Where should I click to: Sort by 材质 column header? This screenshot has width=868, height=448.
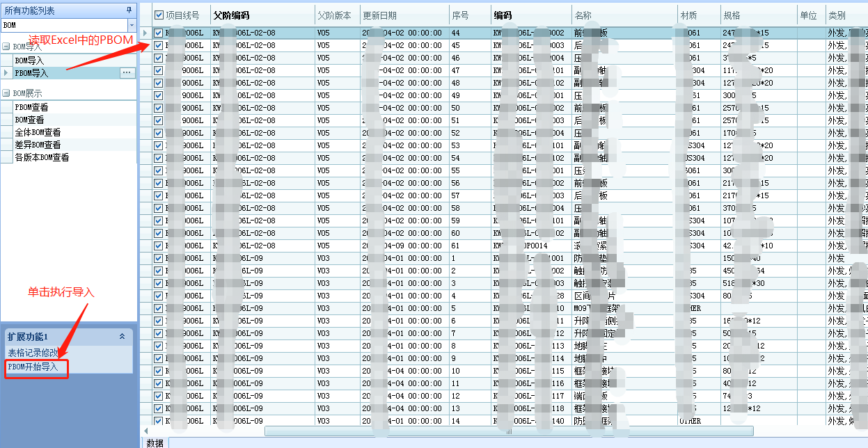click(x=699, y=15)
